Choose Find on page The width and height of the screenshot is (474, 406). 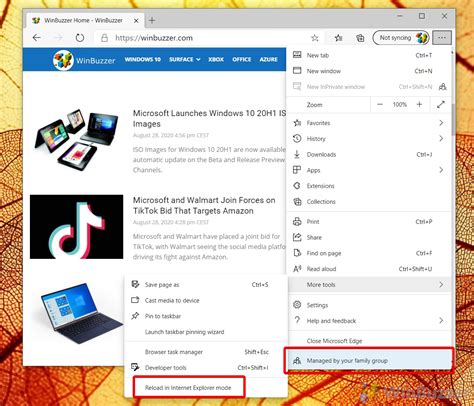click(x=369, y=253)
